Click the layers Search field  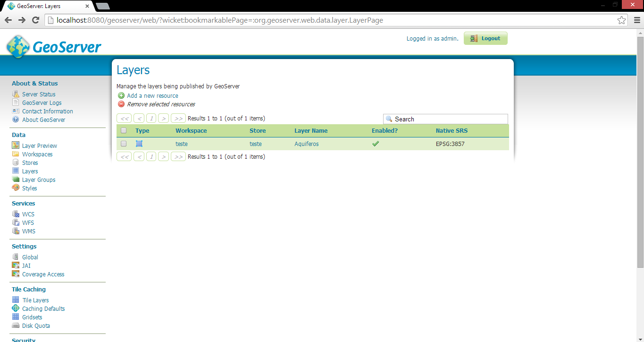pyautogui.click(x=445, y=119)
